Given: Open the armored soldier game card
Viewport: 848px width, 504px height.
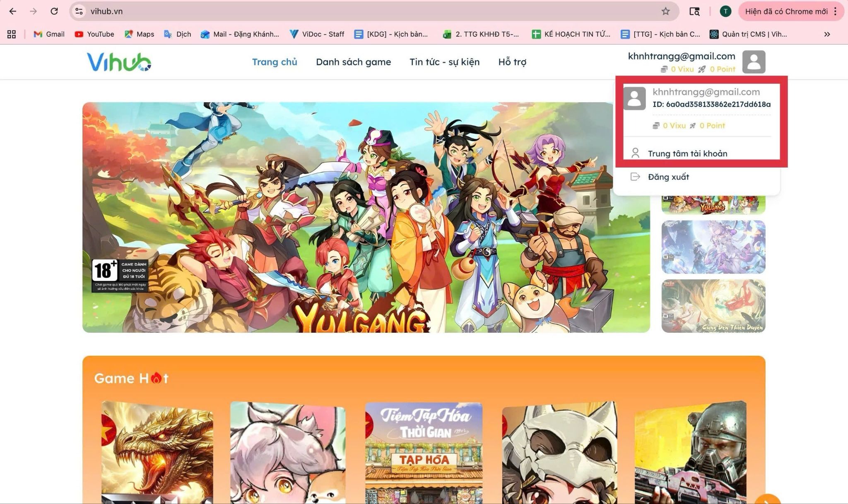Looking at the screenshot, I should (x=690, y=452).
